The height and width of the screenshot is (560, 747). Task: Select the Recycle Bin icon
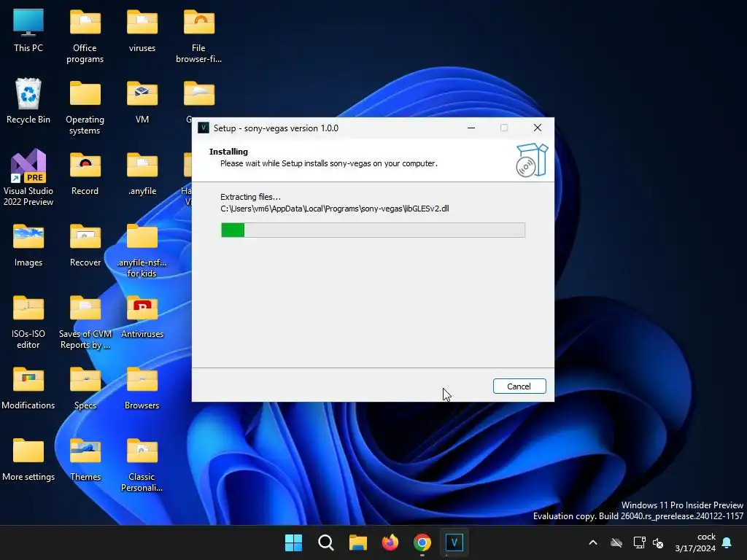(28, 101)
